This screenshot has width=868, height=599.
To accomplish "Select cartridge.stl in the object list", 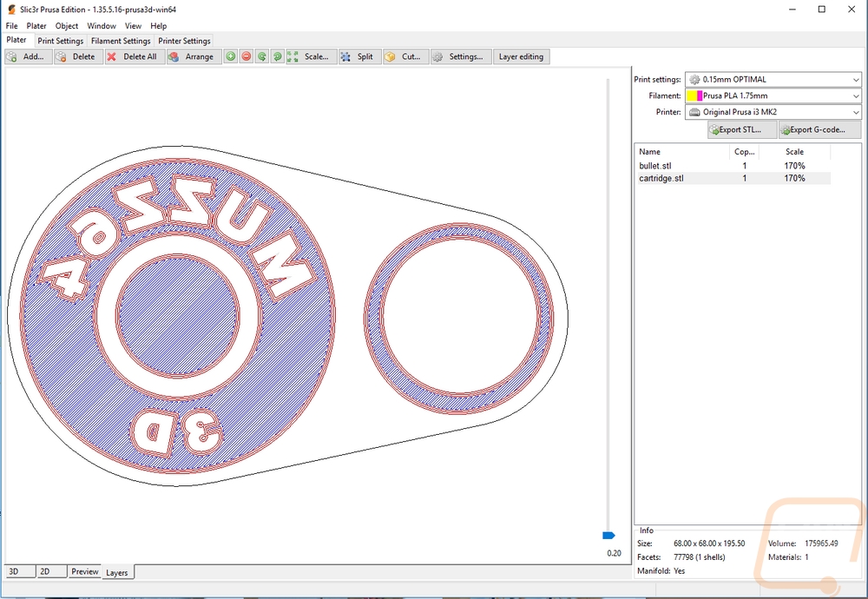I will point(734,178).
